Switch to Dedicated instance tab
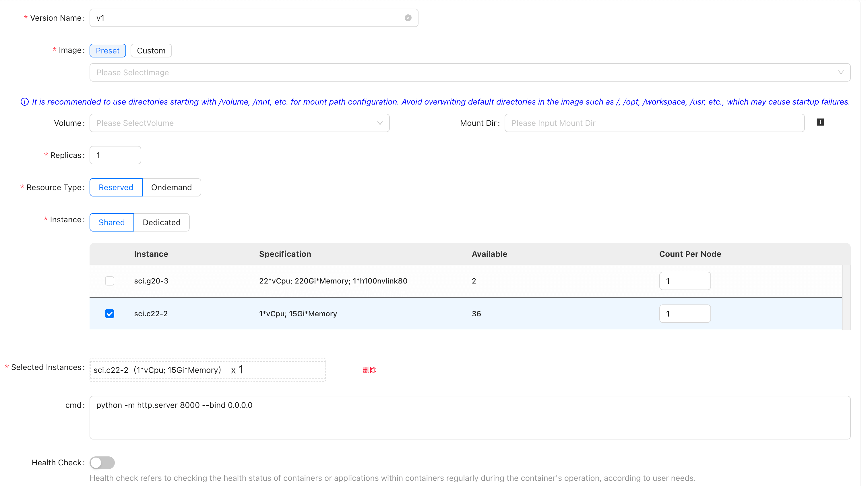Viewport: 868px width, 486px height. (x=161, y=222)
